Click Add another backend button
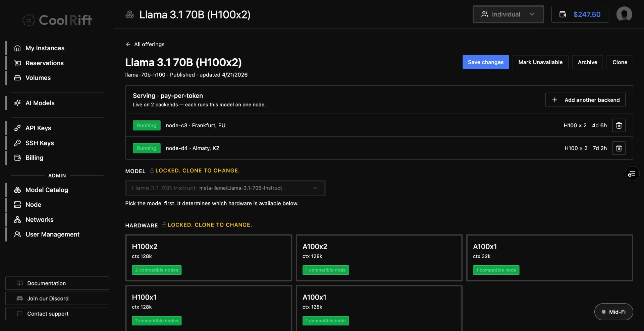Viewport: 644px width, 331px height. point(585,100)
